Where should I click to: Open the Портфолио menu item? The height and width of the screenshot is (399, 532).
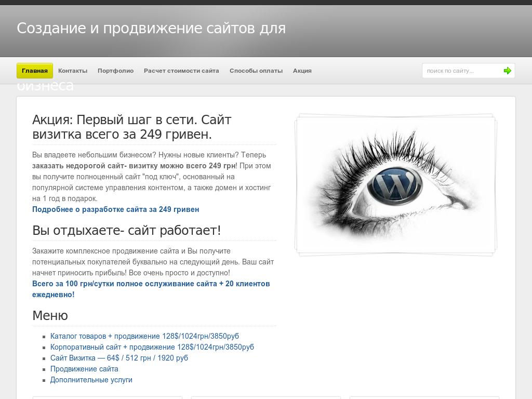116,71
